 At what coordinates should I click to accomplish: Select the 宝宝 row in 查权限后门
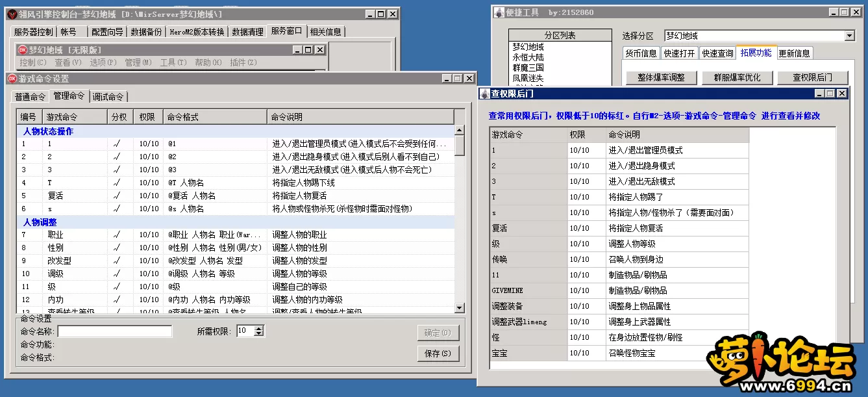(x=619, y=353)
